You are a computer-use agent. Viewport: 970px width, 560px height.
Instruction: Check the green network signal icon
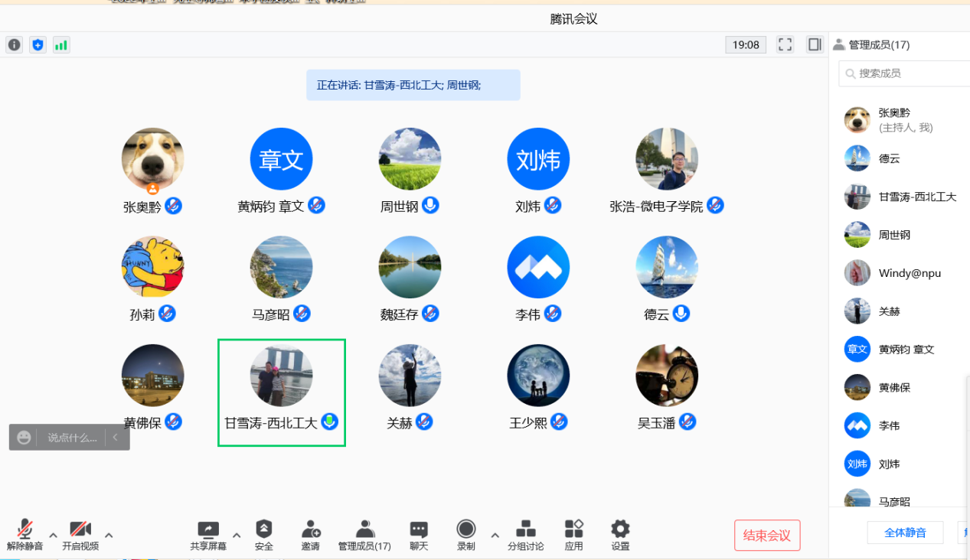point(60,45)
